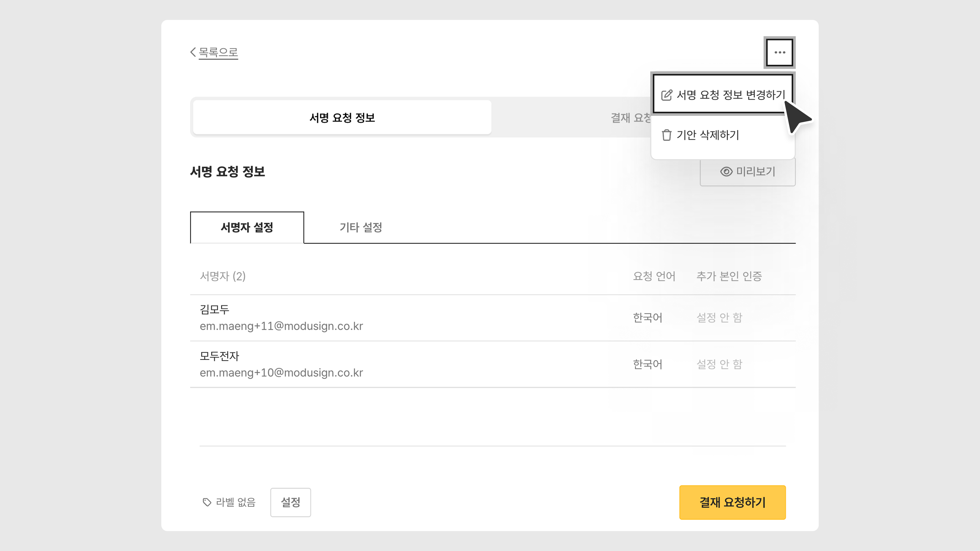Click the 미리보기 preview button
Screen dimensions: 980x551
pyautogui.click(x=755, y=171)
